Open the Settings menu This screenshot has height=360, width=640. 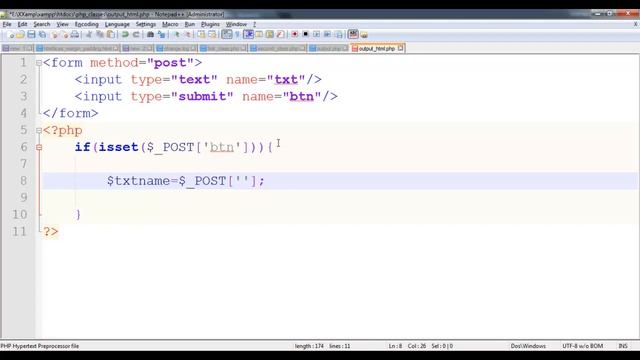coord(146,24)
